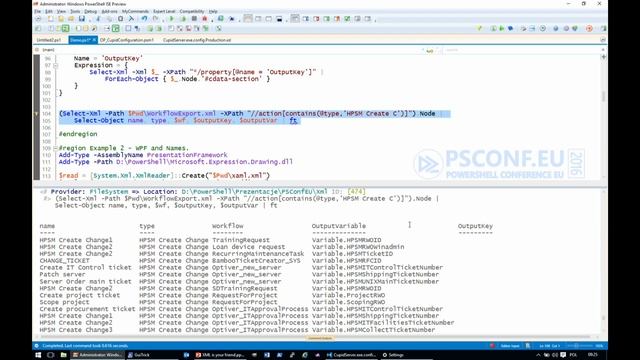Click the Windows Start button in the taskbar
The width and height of the screenshot is (640, 360).
(x=38, y=355)
